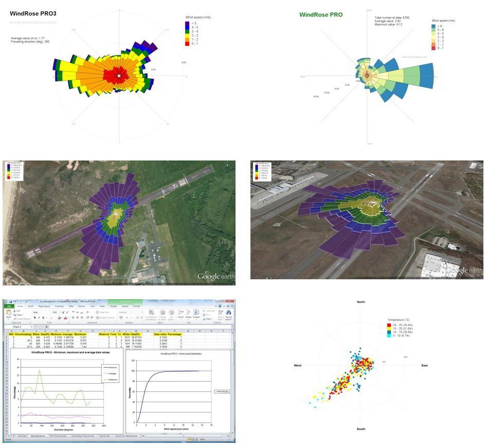This screenshot has height=448, width=487.
Task: Open the Name Box dropdown showing Chart 2
Action: (32, 327)
